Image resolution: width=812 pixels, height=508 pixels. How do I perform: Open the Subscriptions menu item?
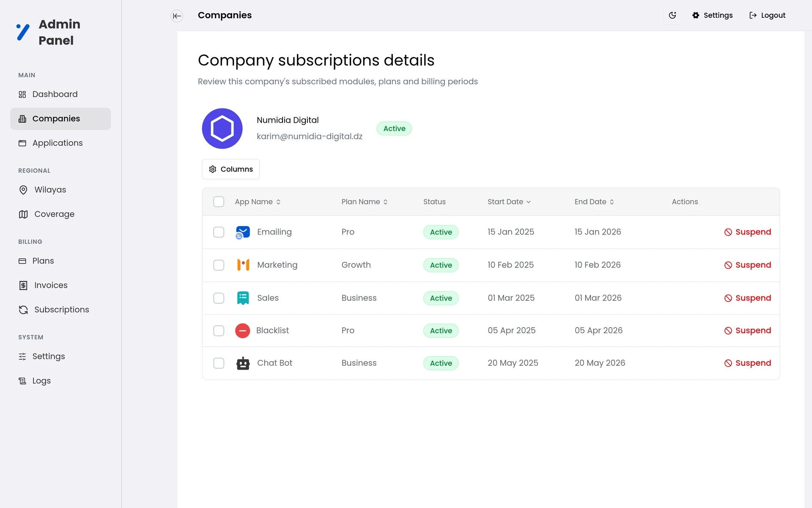click(60, 310)
